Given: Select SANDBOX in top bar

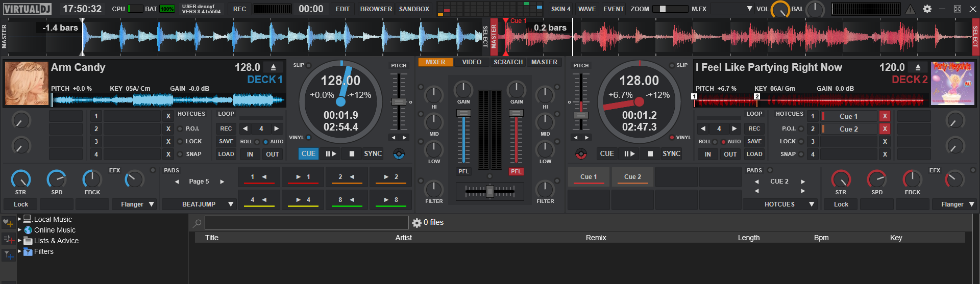Looking at the screenshot, I should 414,9.
